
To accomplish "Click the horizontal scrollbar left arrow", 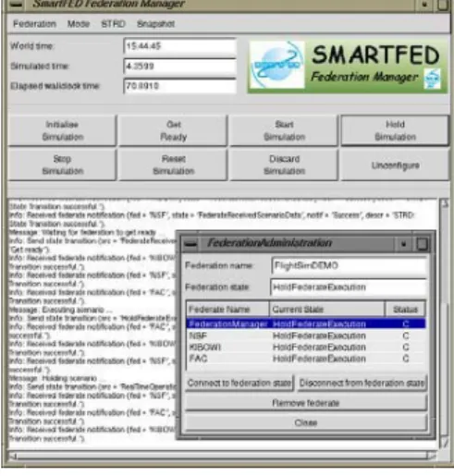I will 12,456.
